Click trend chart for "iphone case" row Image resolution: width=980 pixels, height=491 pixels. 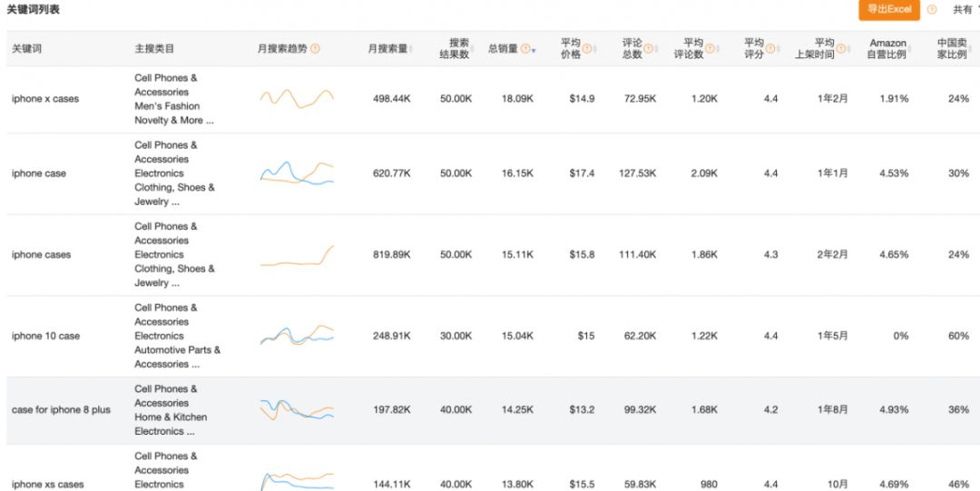[x=297, y=173]
